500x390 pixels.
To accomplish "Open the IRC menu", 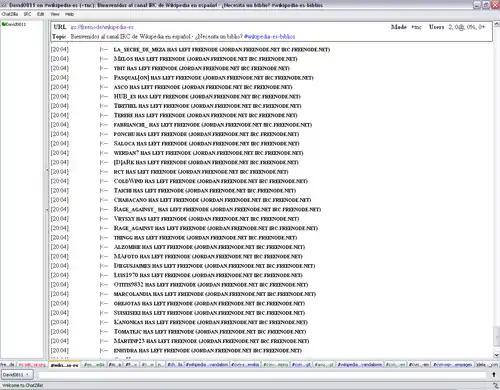I will (x=27, y=14).
